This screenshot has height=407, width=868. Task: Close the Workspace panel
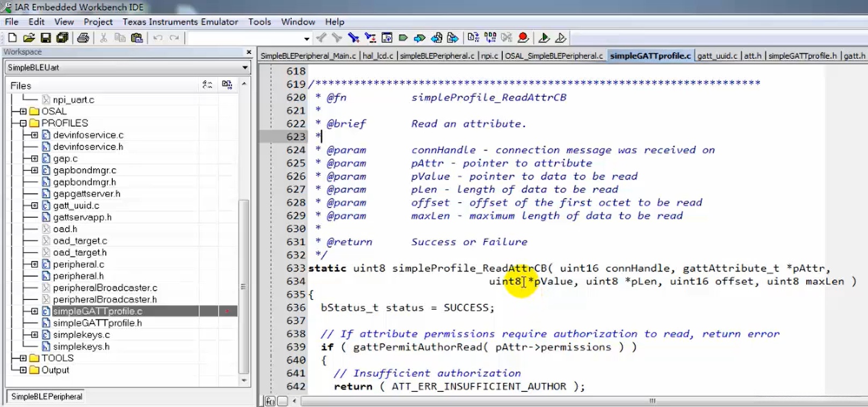pos(249,52)
